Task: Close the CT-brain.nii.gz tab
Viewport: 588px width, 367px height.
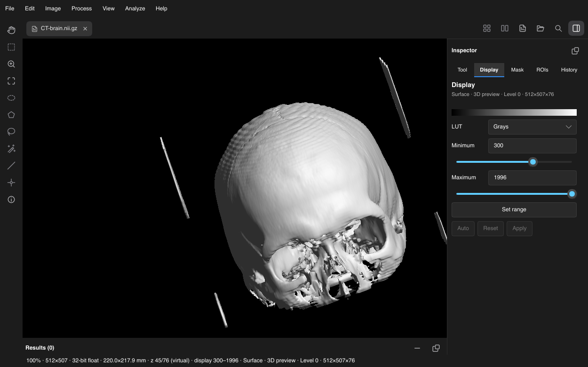Action: tap(85, 29)
